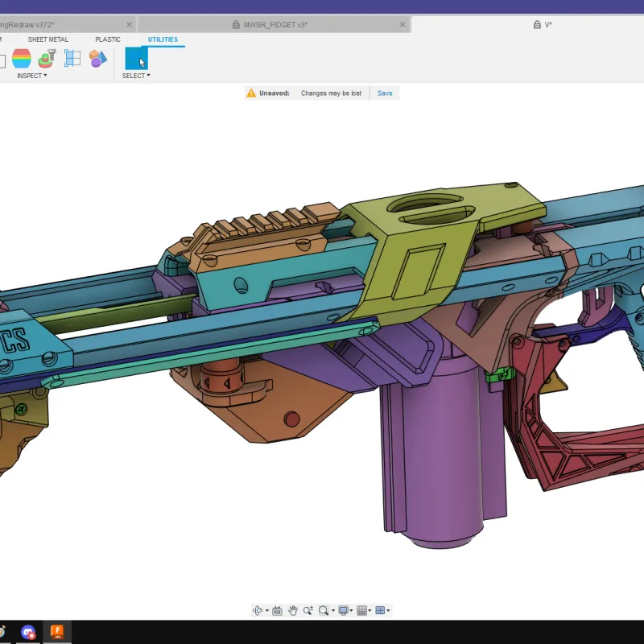The width and height of the screenshot is (644, 644).
Task: Switch to the SHEET METAL tab
Action: pos(48,39)
